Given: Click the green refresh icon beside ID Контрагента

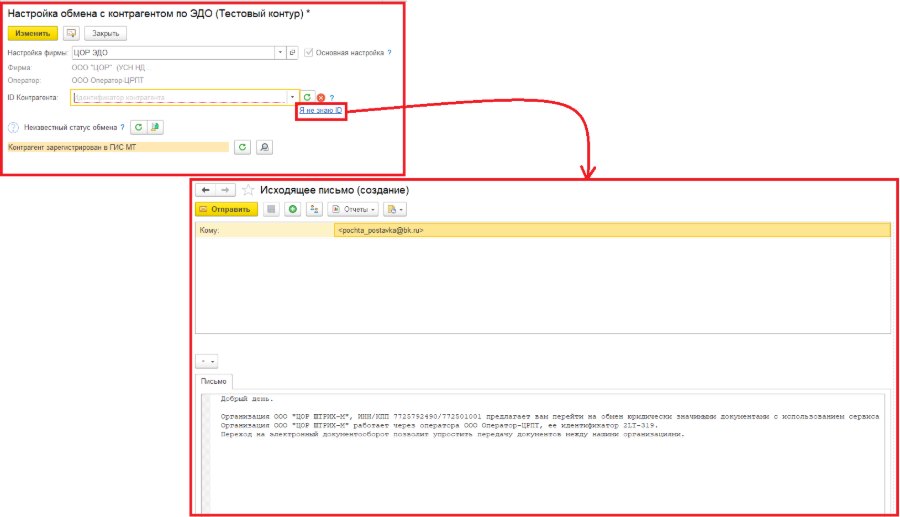Looking at the screenshot, I should point(307,97).
